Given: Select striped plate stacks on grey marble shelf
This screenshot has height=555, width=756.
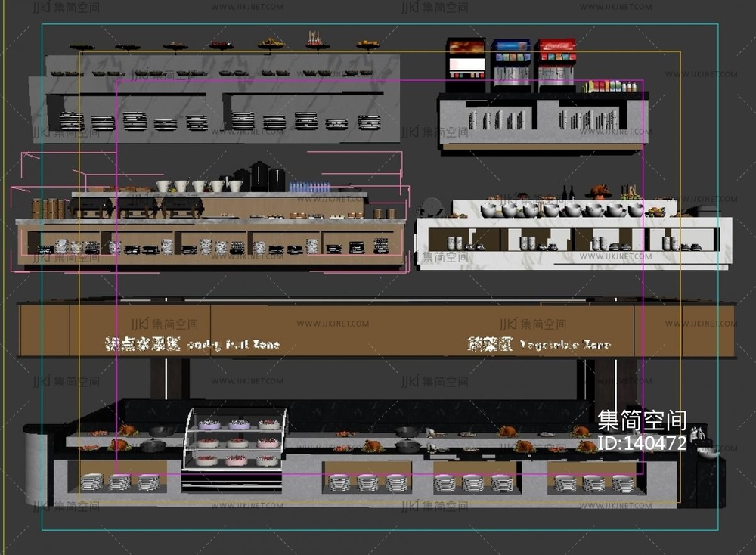Looking at the screenshot, I should 219,121.
